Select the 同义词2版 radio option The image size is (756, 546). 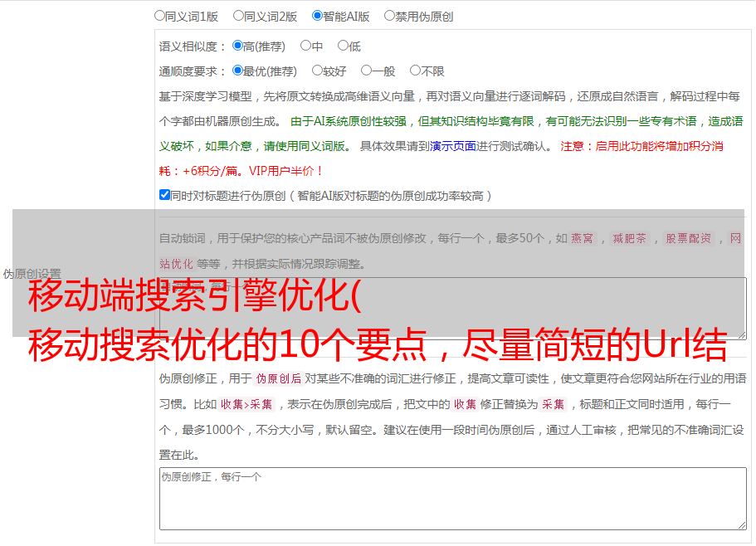click(x=238, y=16)
